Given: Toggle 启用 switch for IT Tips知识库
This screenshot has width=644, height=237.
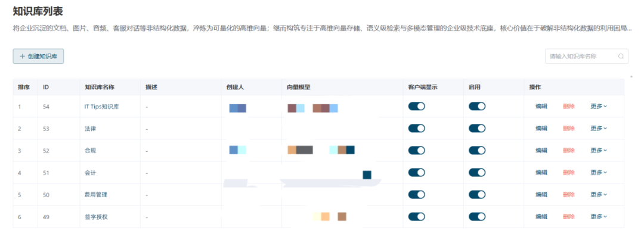Looking at the screenshot, I should [x=477, y=106].
